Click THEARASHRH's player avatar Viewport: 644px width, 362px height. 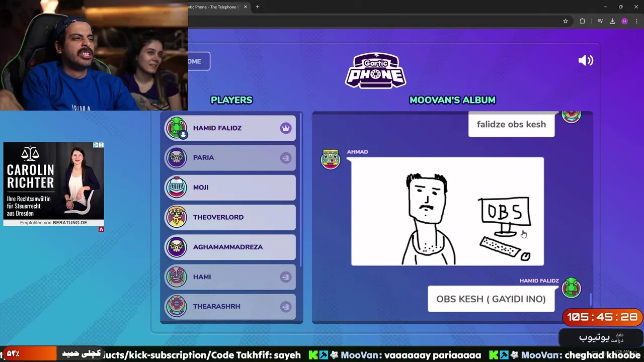[177, 307]
